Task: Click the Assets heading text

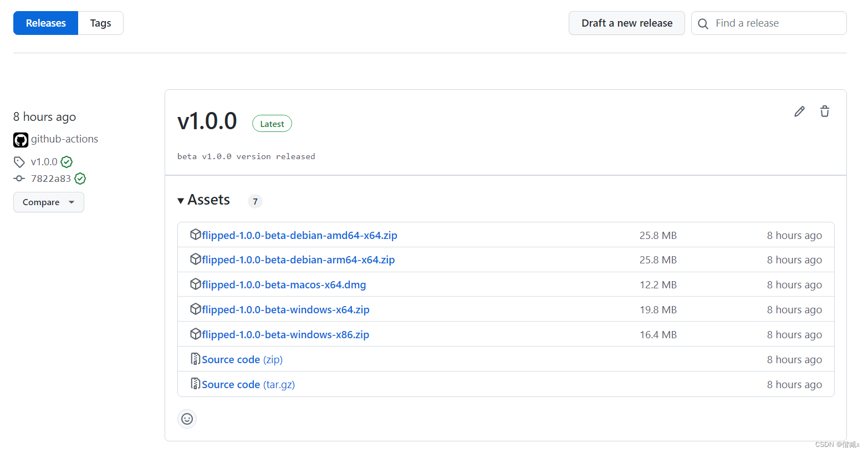Action: click(208, 200)
